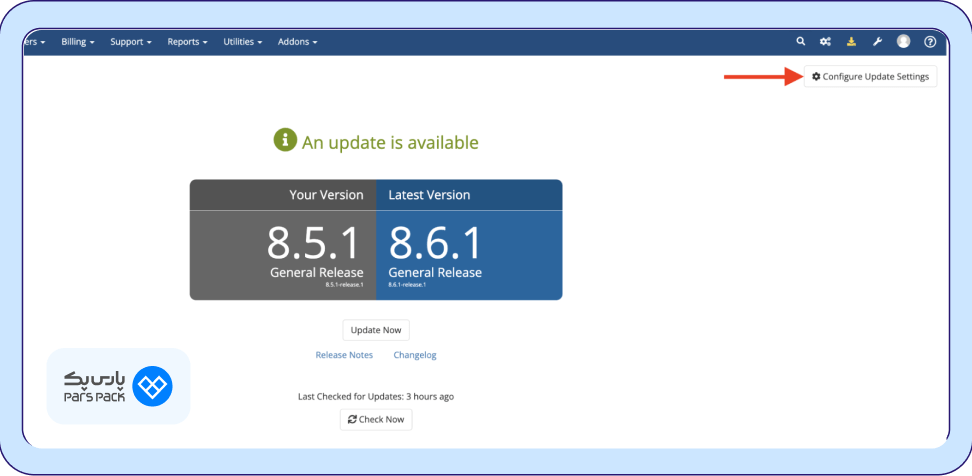The width and height of the screenshot is (972, 476).
Task: Click the 8.5.1 current version number
Action: [313, 243]
